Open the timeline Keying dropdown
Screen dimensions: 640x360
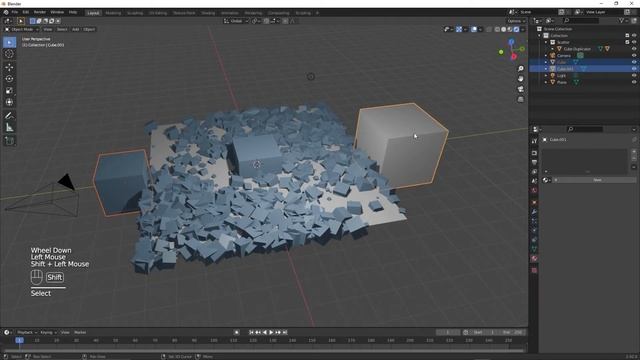point(48,332)
